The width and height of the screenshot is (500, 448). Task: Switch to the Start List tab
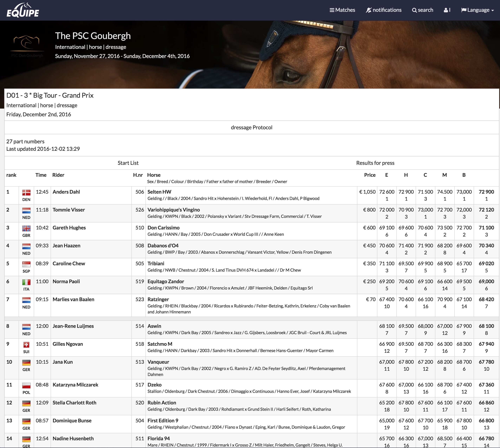[128, 163]
